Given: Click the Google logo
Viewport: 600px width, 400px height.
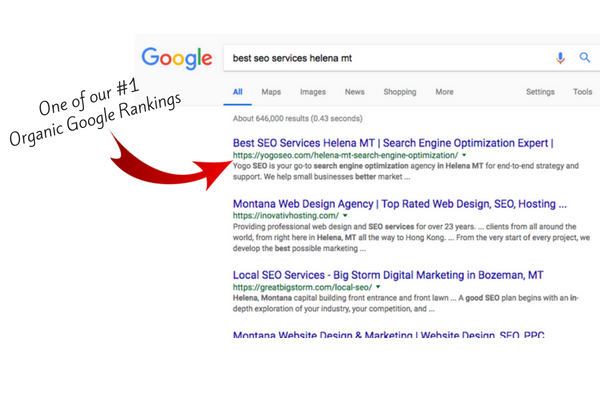Looking at the screenshot, I should pyautogui.click(x=177, y=58).
